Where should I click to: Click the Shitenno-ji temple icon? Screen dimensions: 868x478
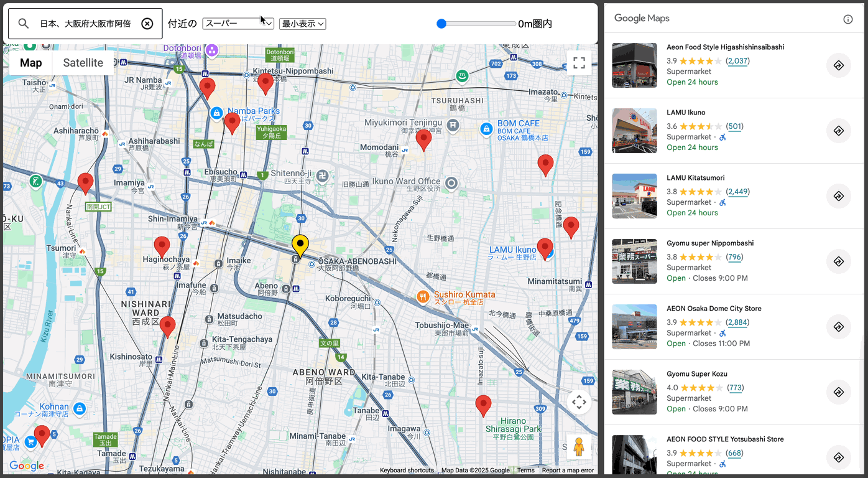pyautogui.click(x=323, y=176)
